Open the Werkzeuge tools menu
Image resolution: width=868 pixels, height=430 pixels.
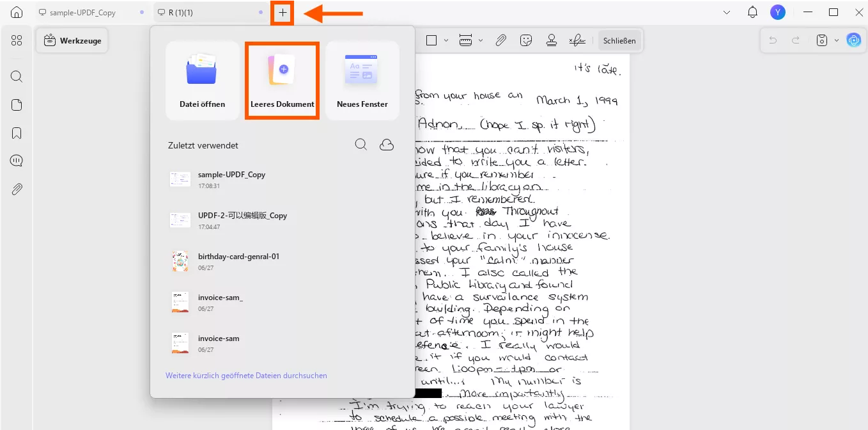(72, 40)
